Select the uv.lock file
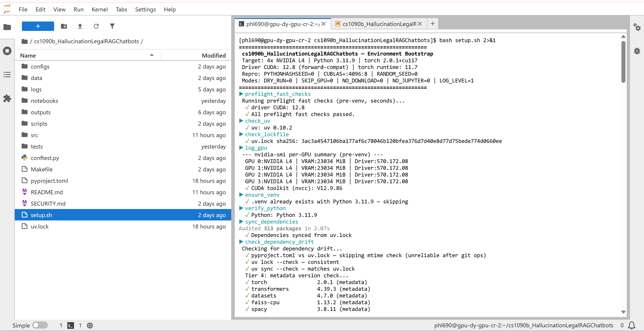644x332 pixels. 40,226
